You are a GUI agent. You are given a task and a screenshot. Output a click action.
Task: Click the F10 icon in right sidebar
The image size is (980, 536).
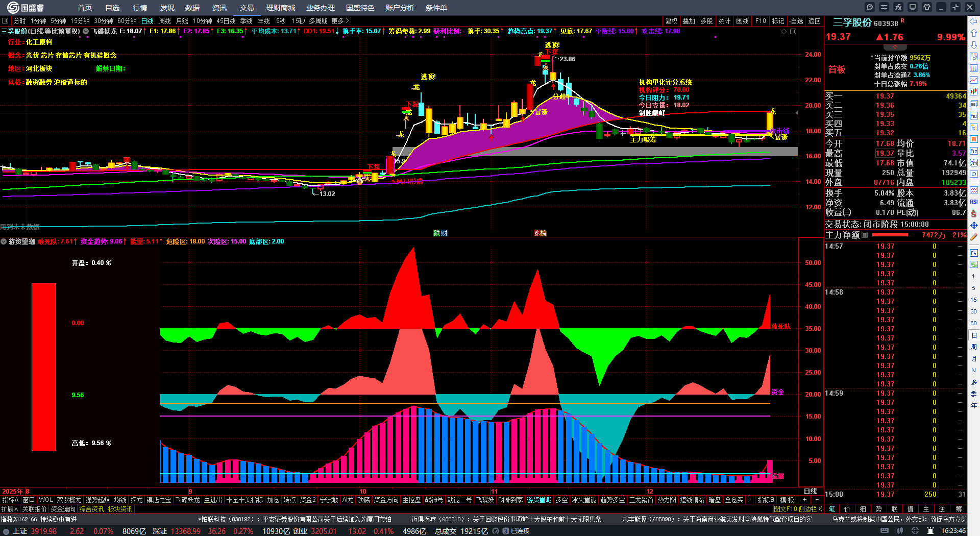(974, 116)
